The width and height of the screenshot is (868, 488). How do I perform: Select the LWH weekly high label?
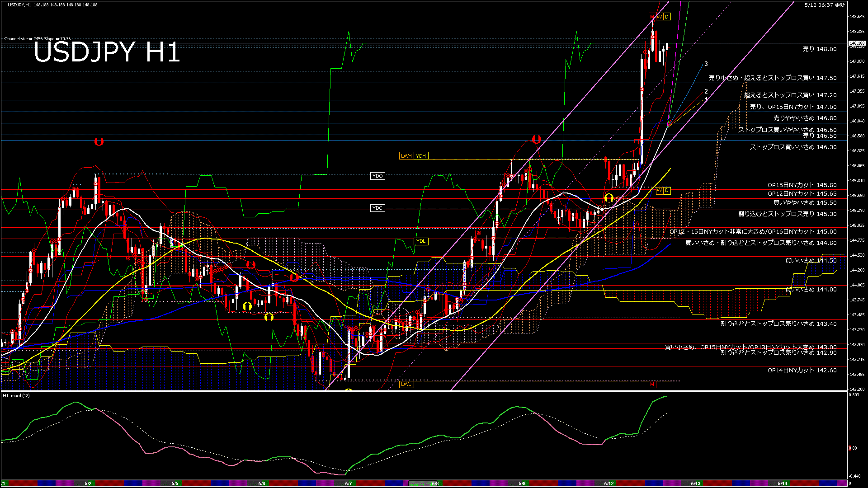(x=406, y=156)
